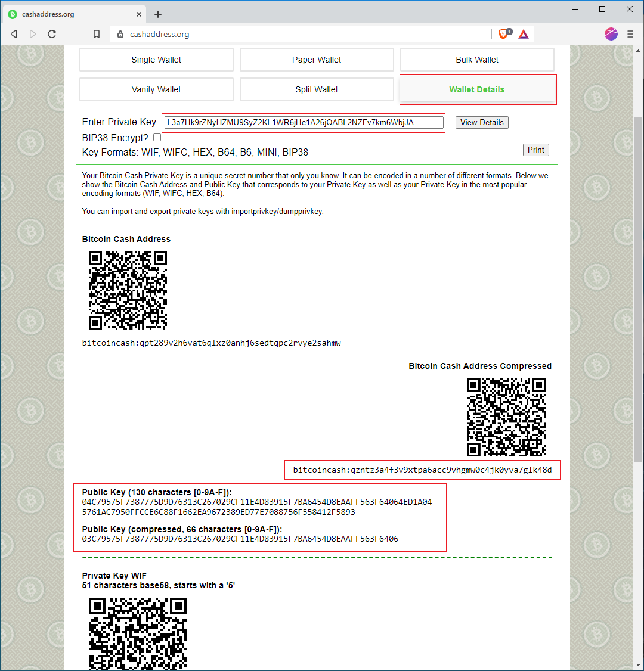Screen dimensions: 644x671
Task: Click the View Details button
Action: tap(482, 122)
